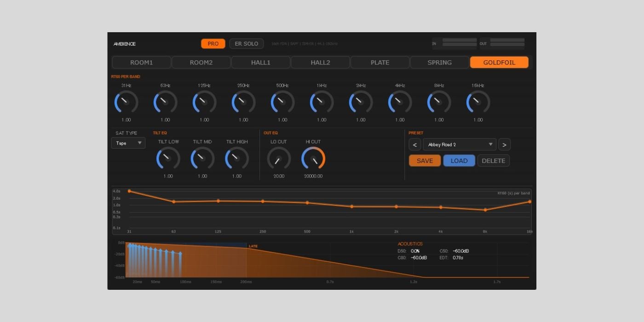
Task: Click the 8k point on RT60 graph
Action: [485, 210]
